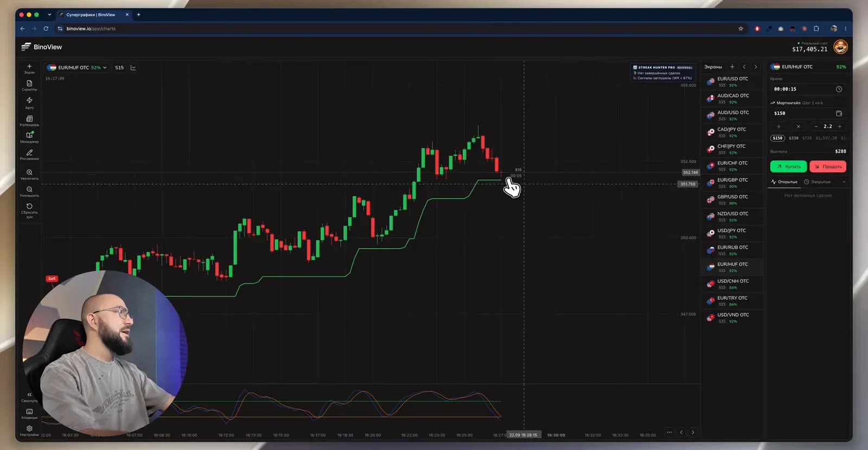
Task: Expand the browser tab list chevron
Action: [49, 15]
